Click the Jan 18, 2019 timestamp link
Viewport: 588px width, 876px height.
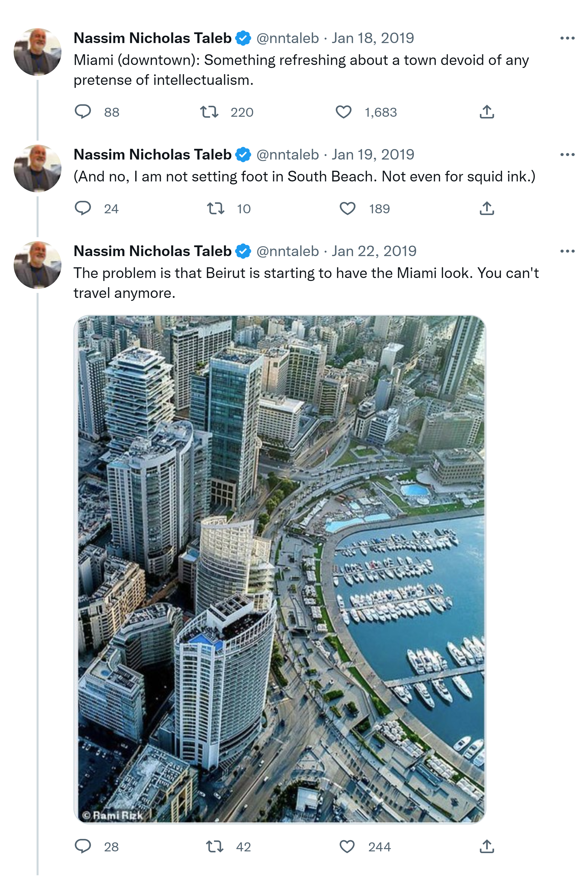click(x=373, y=38)
